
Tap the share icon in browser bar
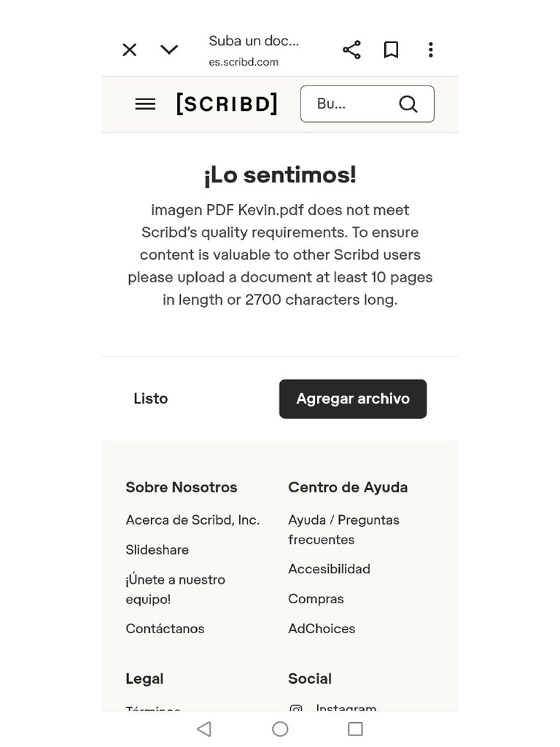(351, 50)
